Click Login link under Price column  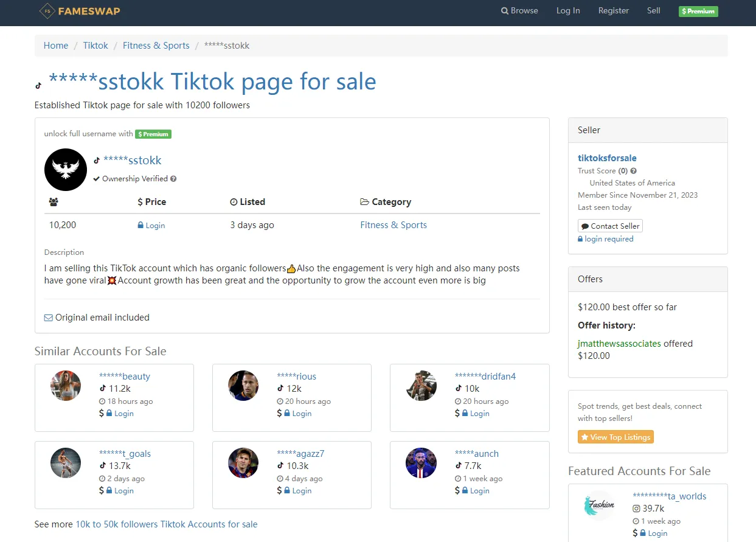pos(155,225)
